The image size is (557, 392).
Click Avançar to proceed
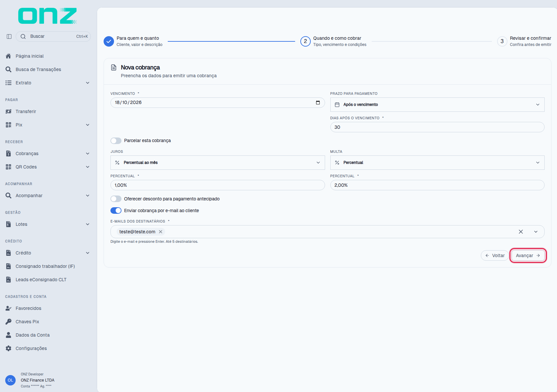[x=528, y=255]
